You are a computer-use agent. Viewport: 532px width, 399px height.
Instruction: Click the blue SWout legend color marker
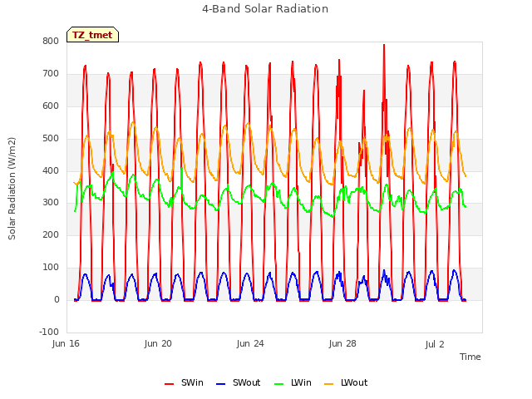tap(220, 384)
